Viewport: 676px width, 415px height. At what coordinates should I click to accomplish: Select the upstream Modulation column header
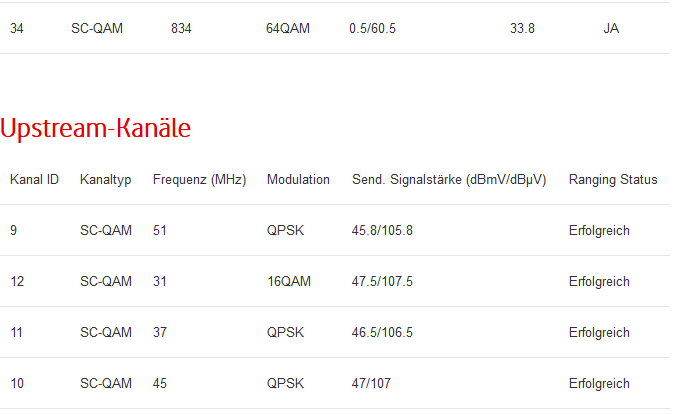click(298, 180)
